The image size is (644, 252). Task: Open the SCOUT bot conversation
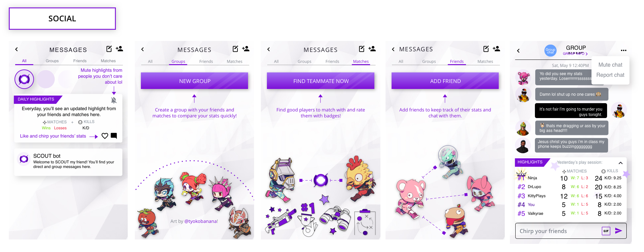[x=68, y=162]
